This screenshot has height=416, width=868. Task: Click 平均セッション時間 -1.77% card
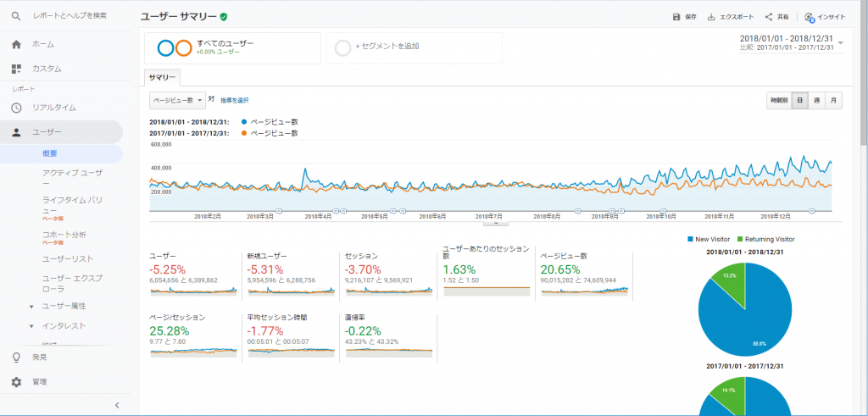[x=291, y=337]
